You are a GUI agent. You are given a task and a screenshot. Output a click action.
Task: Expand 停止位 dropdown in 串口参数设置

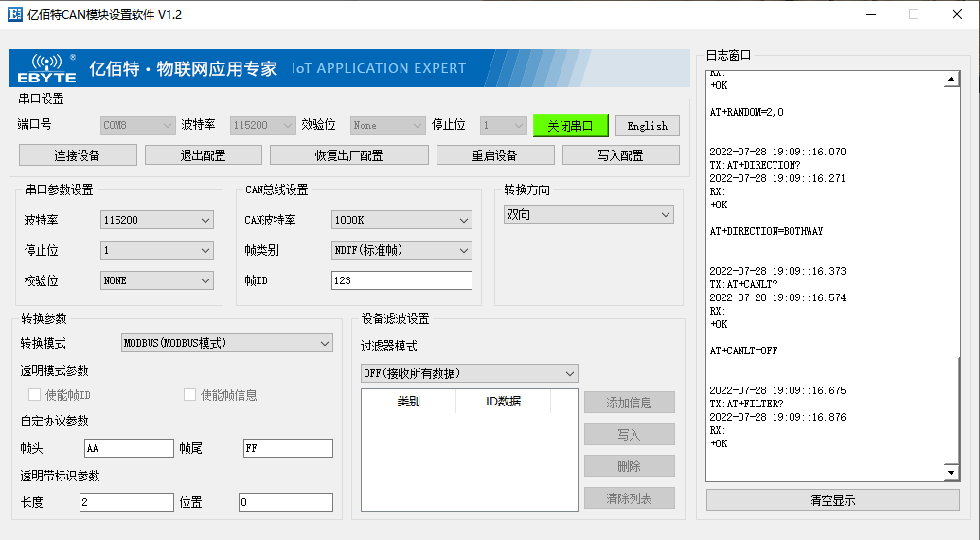click(157, 250)
